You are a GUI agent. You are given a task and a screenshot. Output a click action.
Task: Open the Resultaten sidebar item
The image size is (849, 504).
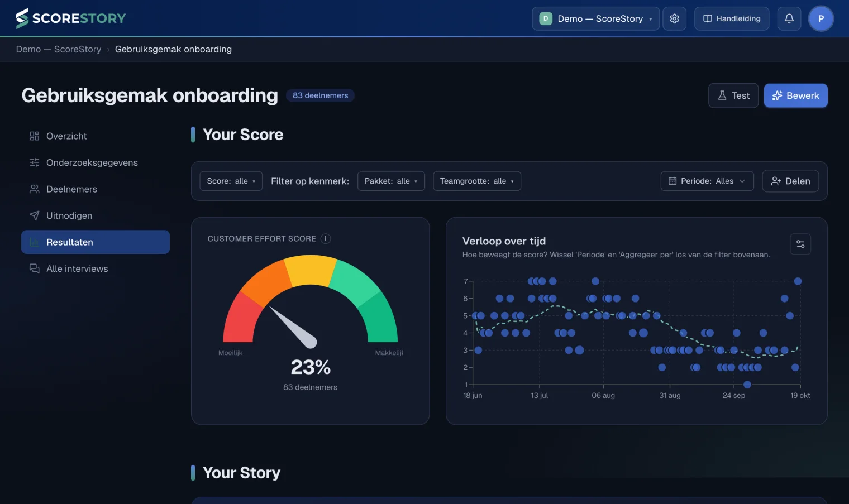pos(96,242)
